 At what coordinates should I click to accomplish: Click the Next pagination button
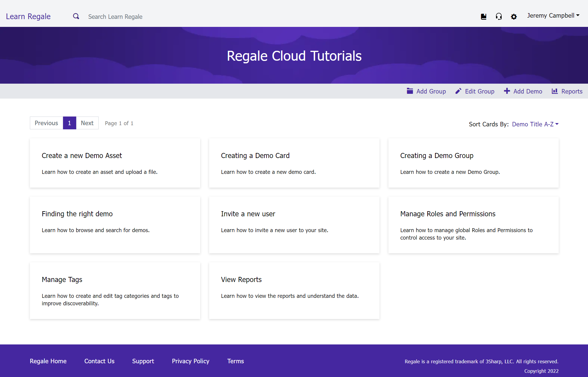(87, 123)
